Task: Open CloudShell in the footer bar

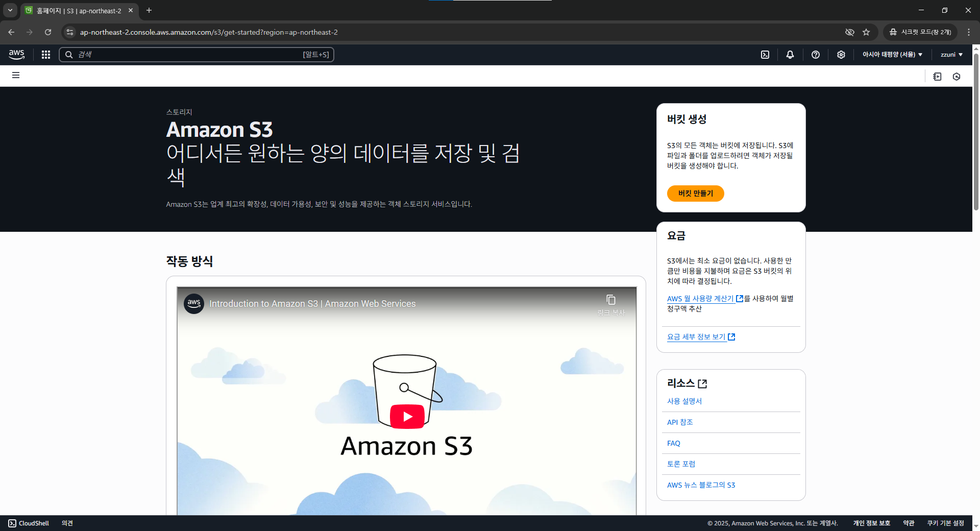Action: coord(29,523)
